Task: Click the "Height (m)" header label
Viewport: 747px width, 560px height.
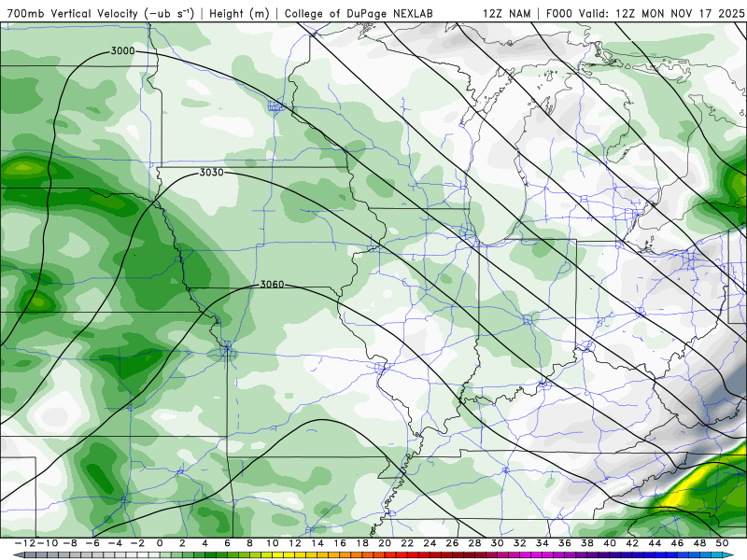Action: click(239, 13)
